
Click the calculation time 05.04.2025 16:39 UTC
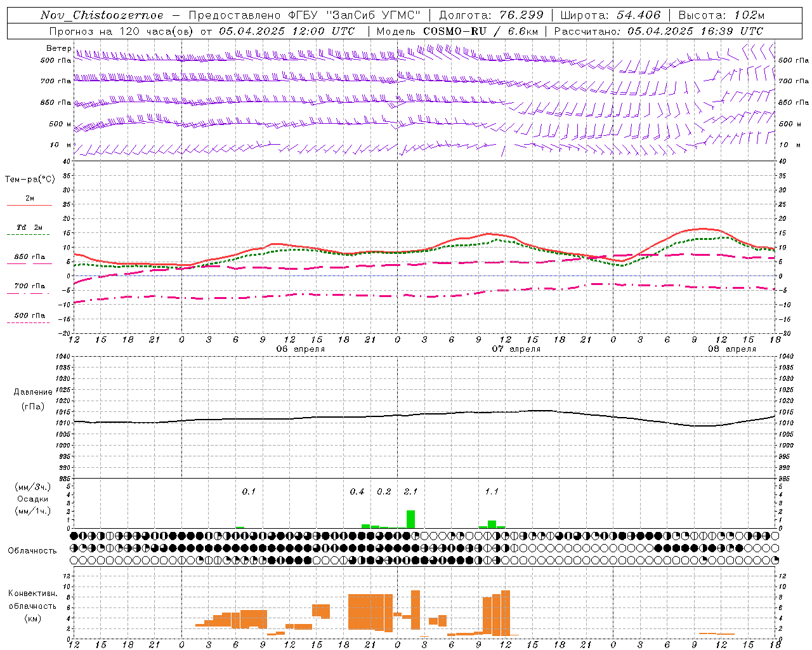(695, 31)
